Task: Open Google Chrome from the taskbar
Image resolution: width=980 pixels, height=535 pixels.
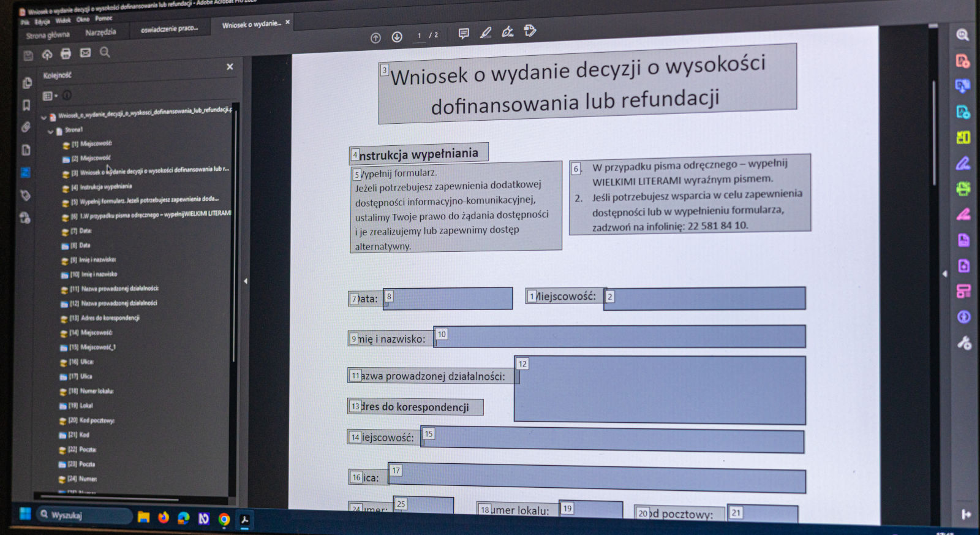Action: [x=224, y=520]
